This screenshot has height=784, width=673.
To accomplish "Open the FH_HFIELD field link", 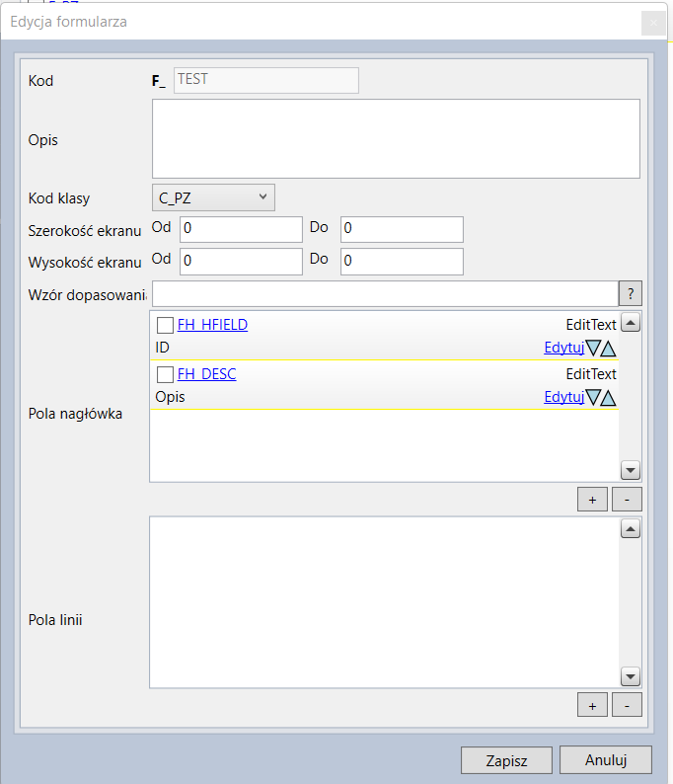I will (212, 325).
